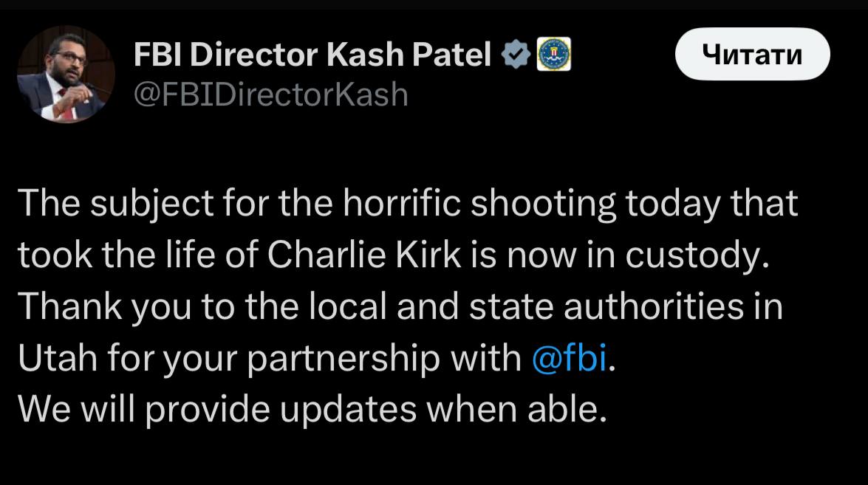Screen dimensions: 868x485
Task: Click the 'We will provide updates' line
Action: [x=312, y=408]
